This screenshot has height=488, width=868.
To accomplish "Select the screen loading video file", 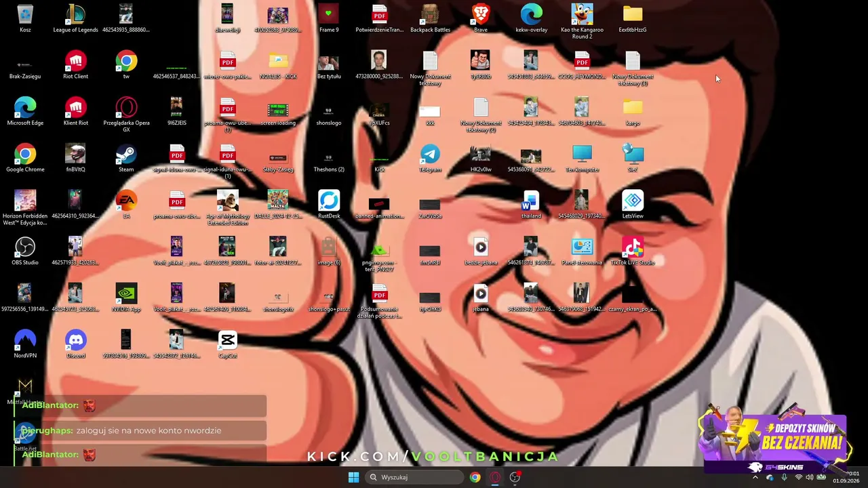I will pos(278,113).
